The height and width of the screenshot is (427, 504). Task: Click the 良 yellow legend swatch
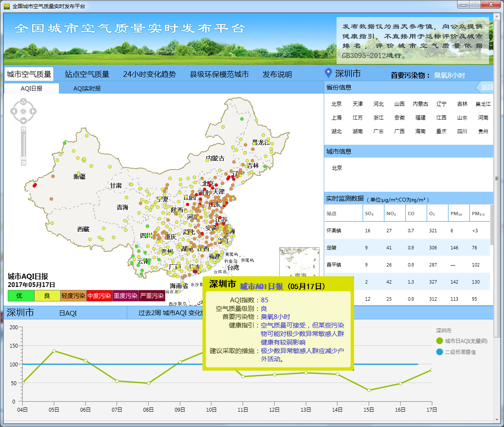tap(47, 295)
